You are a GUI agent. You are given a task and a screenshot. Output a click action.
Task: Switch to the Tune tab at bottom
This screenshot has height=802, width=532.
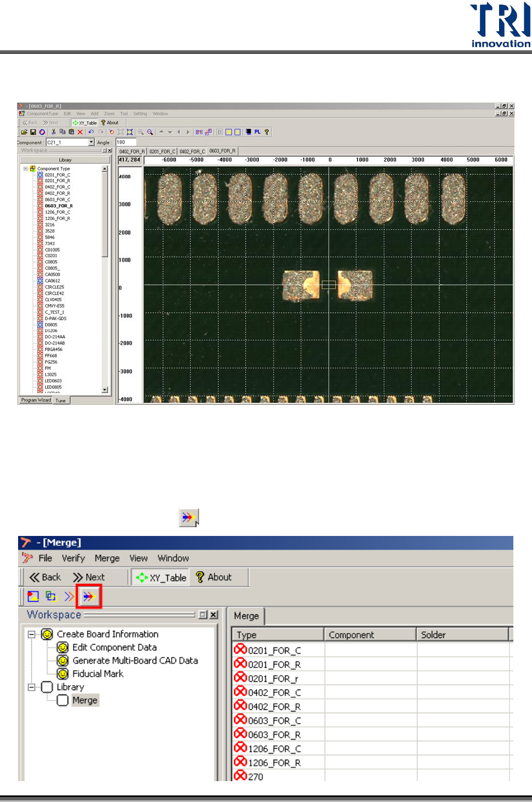[x=61, y=400]
